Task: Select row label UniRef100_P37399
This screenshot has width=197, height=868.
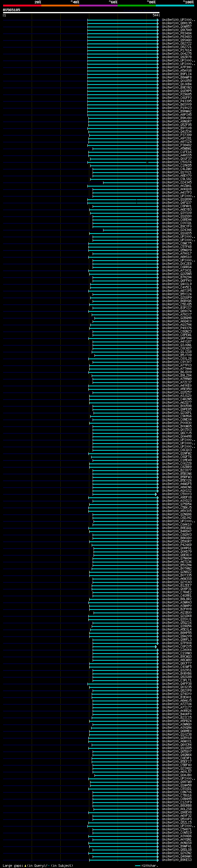Action: (x=177, y=135)
